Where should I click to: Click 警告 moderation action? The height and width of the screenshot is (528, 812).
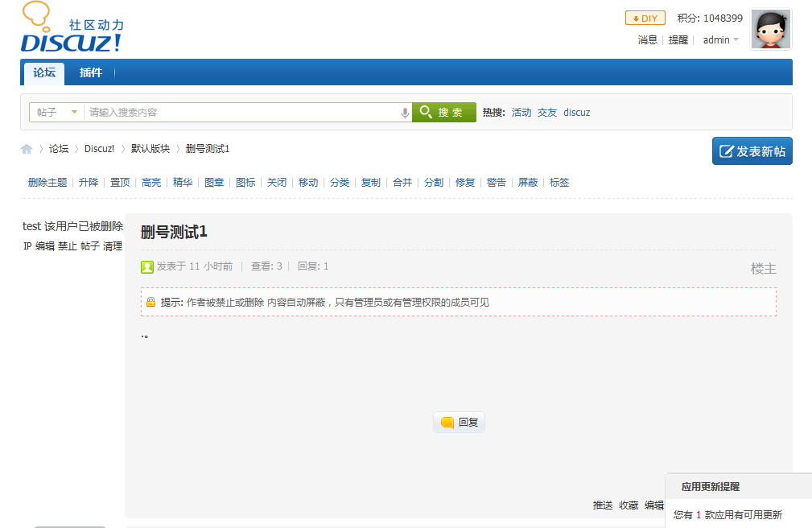tap(497, 183)
